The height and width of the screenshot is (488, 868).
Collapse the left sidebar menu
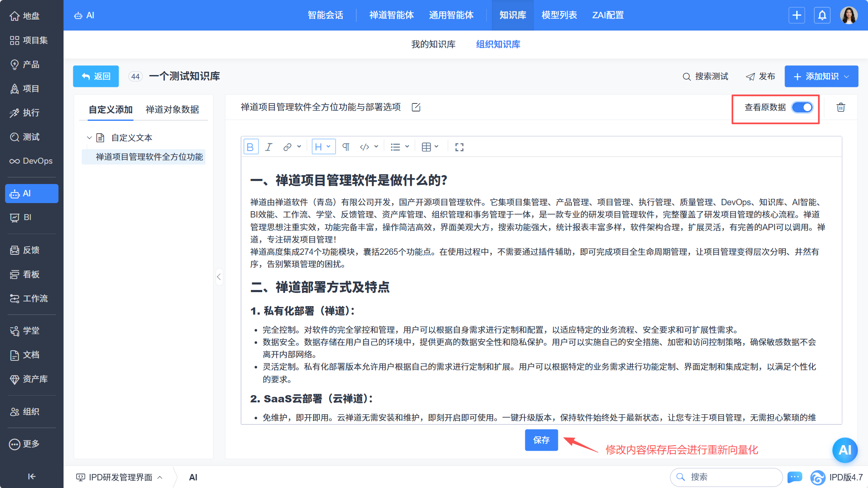[31, 477]
